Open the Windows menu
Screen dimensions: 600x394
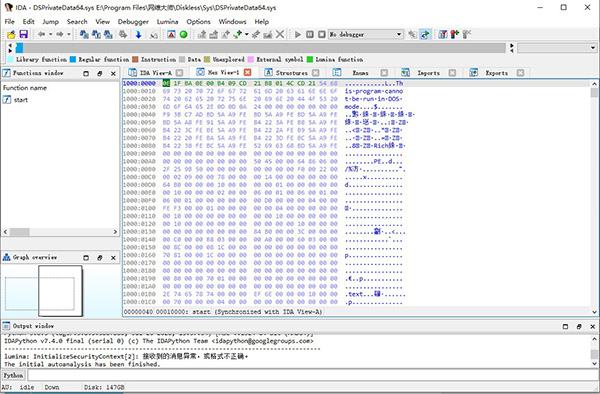[x=232, y=21]
